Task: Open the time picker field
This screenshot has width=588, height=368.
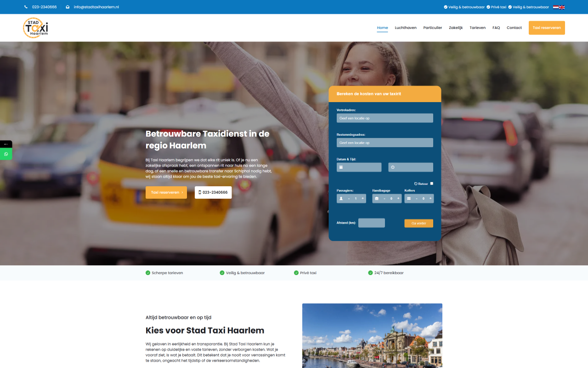Action: coord(411,167)
